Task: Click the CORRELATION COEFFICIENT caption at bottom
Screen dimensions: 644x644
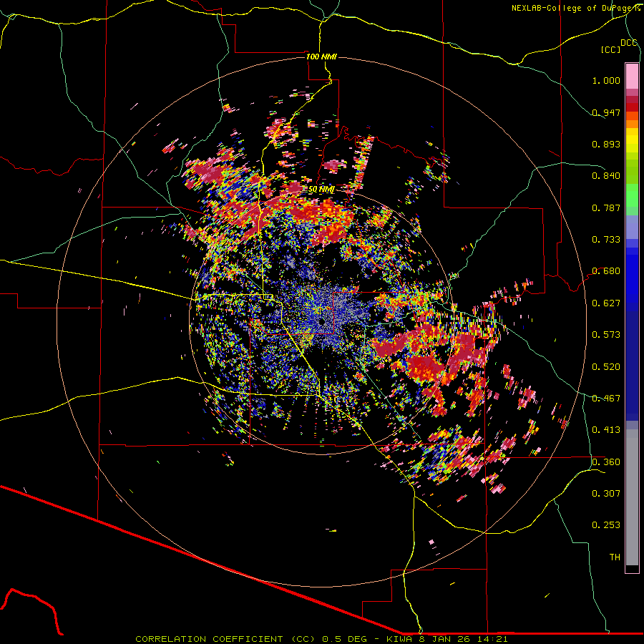Action: (x=321, y=639)
